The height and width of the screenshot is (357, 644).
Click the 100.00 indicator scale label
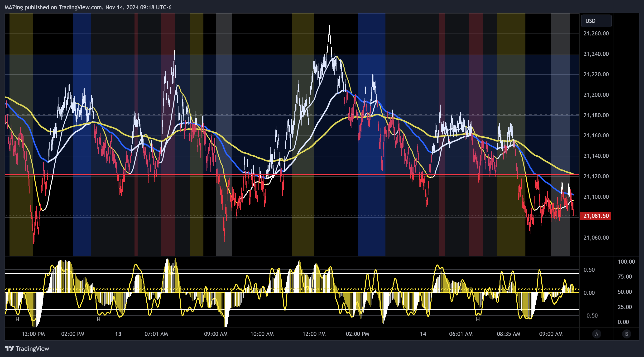click(626, 262)
